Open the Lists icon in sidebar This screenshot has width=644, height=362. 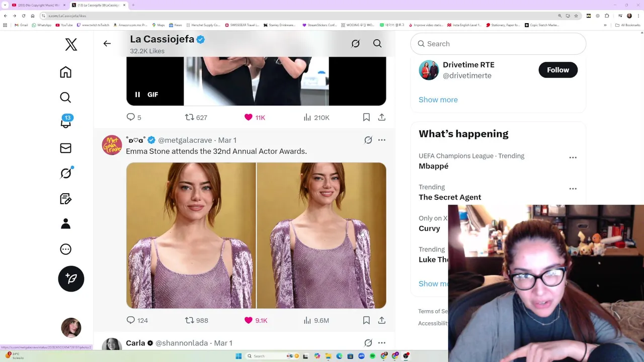[x=65, y=199]
